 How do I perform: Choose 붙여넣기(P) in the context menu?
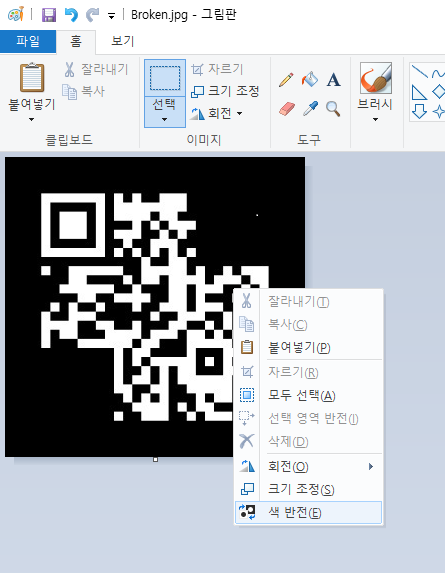[x=309, y=348]
